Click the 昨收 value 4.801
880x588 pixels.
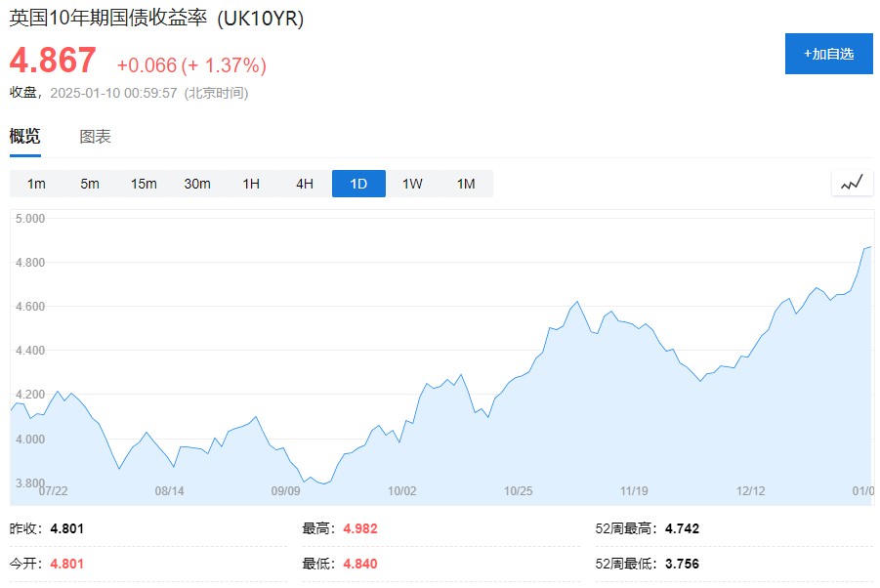click(x=66, y=528)
